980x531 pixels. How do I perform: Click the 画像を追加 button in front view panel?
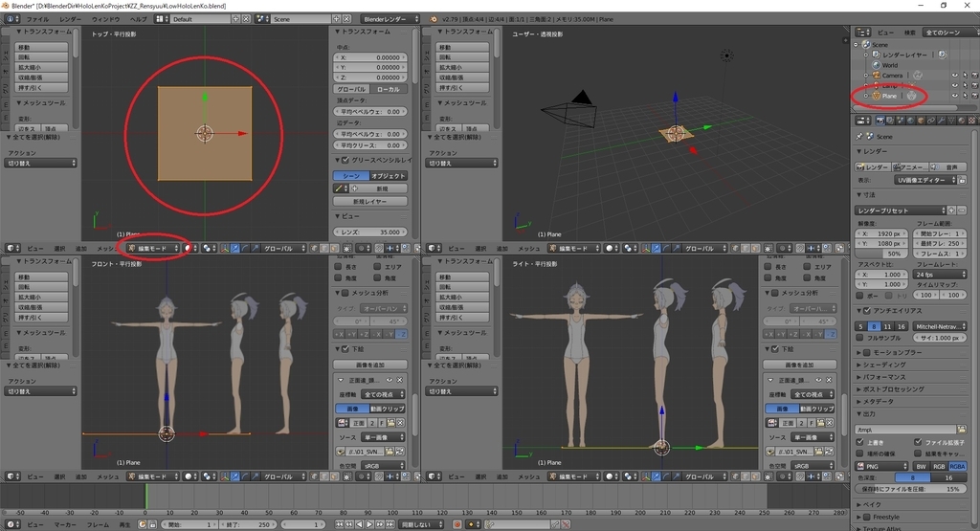(370, 365)
